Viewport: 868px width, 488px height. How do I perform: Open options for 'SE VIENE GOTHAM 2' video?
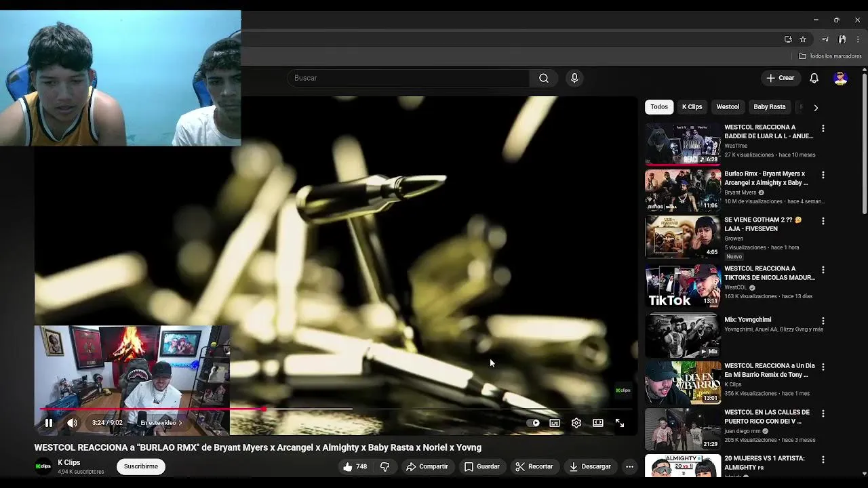823,221
